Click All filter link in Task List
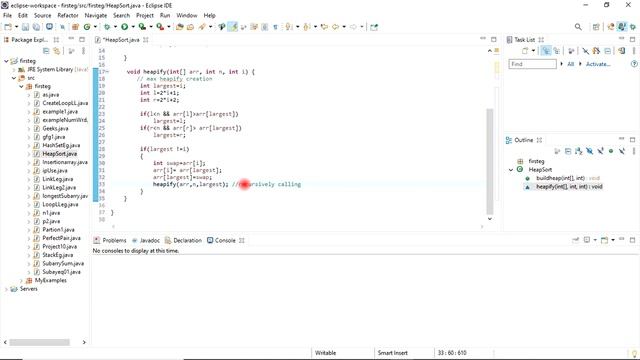Image resolution: width=640 pixels, height=360 pixels. (x=570, y=64)
